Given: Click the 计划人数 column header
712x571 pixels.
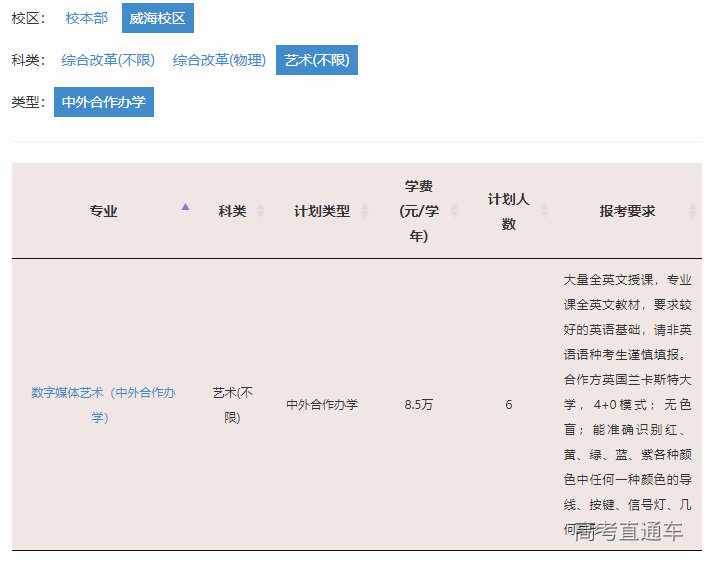Looking at the screenshot, I should 509,211.
